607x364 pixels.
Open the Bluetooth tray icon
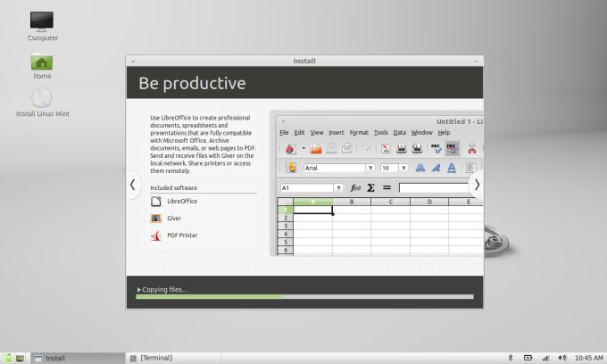tap(511, 358)
